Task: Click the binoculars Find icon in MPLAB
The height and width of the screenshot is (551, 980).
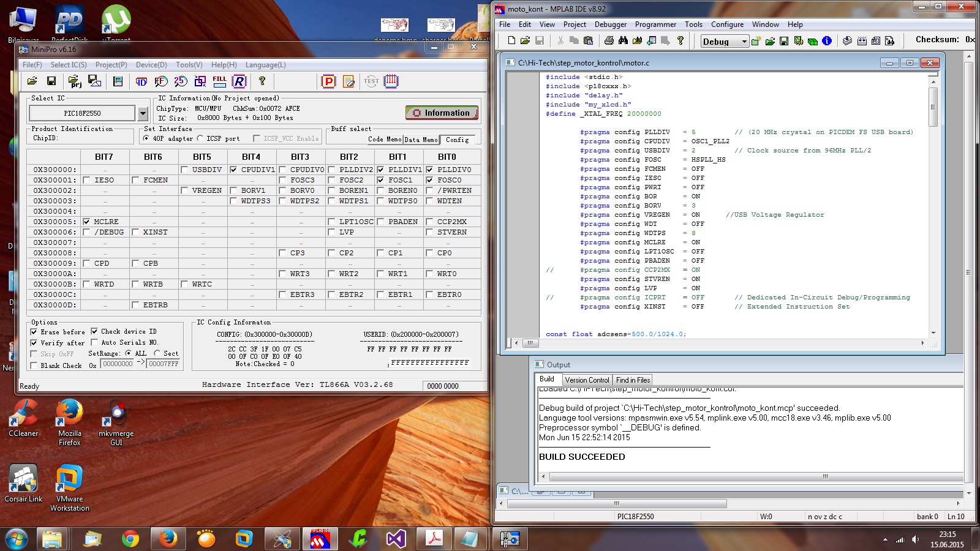Action: tap(623, 40)
